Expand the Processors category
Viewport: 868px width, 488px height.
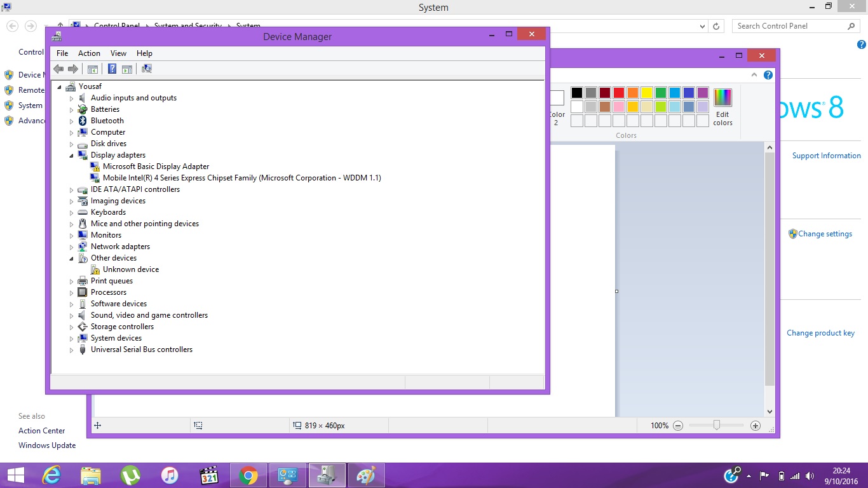[x=72, y=293]
